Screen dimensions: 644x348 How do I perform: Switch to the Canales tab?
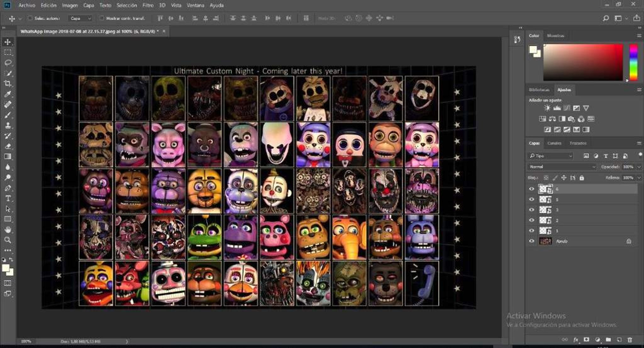pos(554,143)
